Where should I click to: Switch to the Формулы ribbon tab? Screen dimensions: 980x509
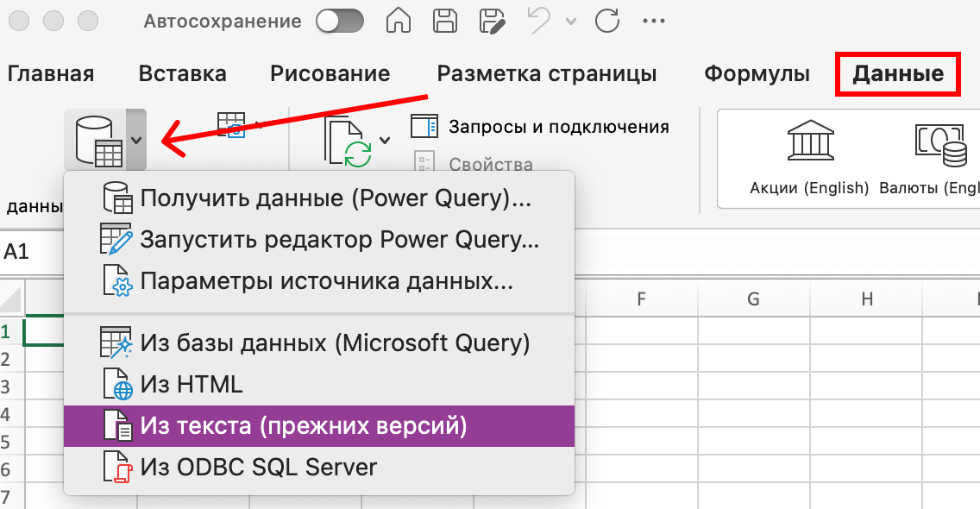coord(756,74)
